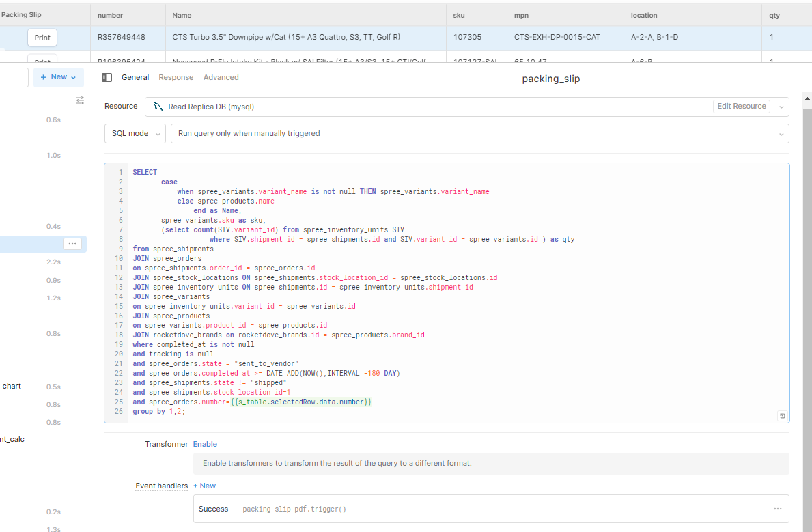Image resolution: width=812 pixels, height=532 pixels.
Task: Click the Resource label
Action: pyautogui.click(x=121, y=106)
